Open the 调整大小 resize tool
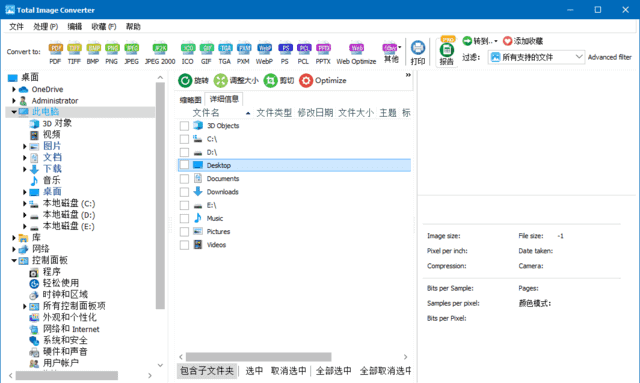 236,80
